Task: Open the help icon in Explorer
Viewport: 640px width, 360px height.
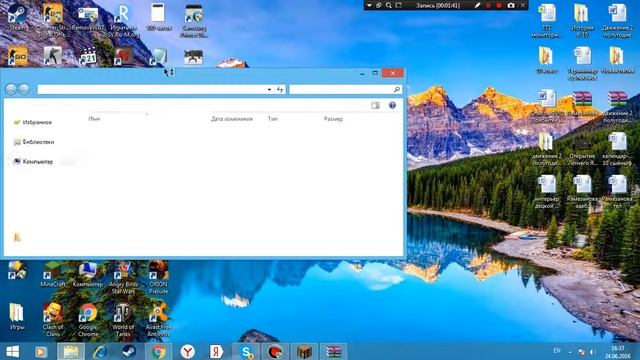Action: click(x=392, y=105)
